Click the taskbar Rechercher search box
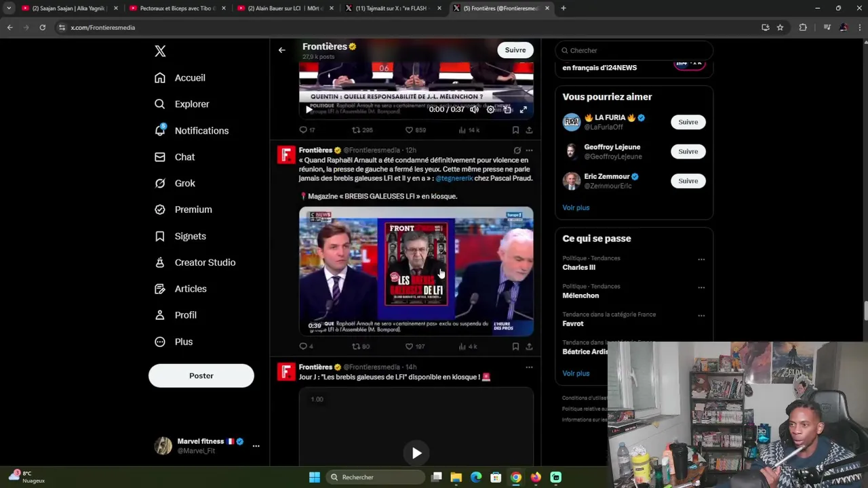The height and width of the screenshot is (488, 868). click(375, 477)
